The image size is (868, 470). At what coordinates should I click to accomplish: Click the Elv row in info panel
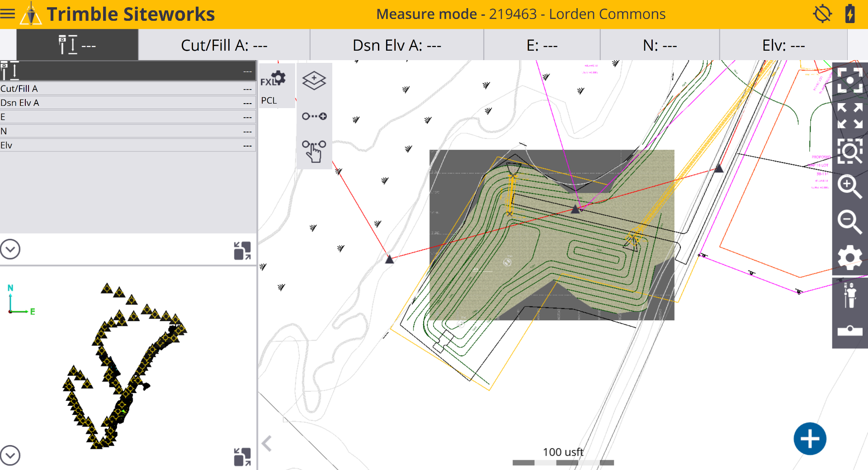pos(128,145)
